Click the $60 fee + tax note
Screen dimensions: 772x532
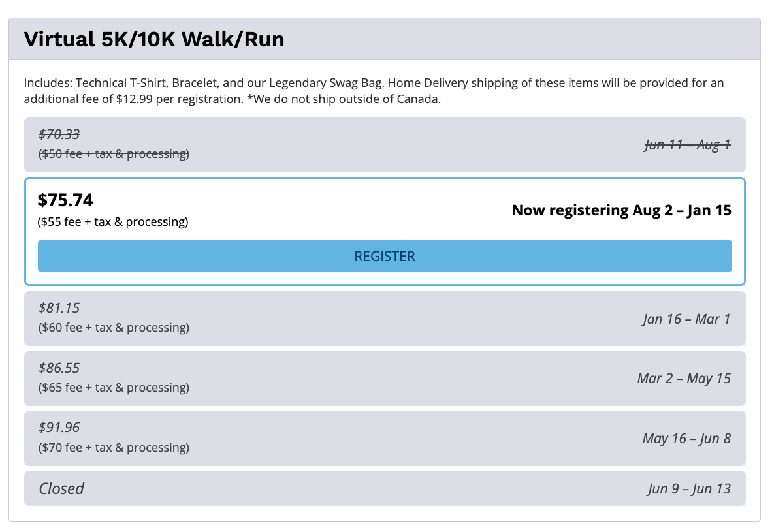pos(113,328)
